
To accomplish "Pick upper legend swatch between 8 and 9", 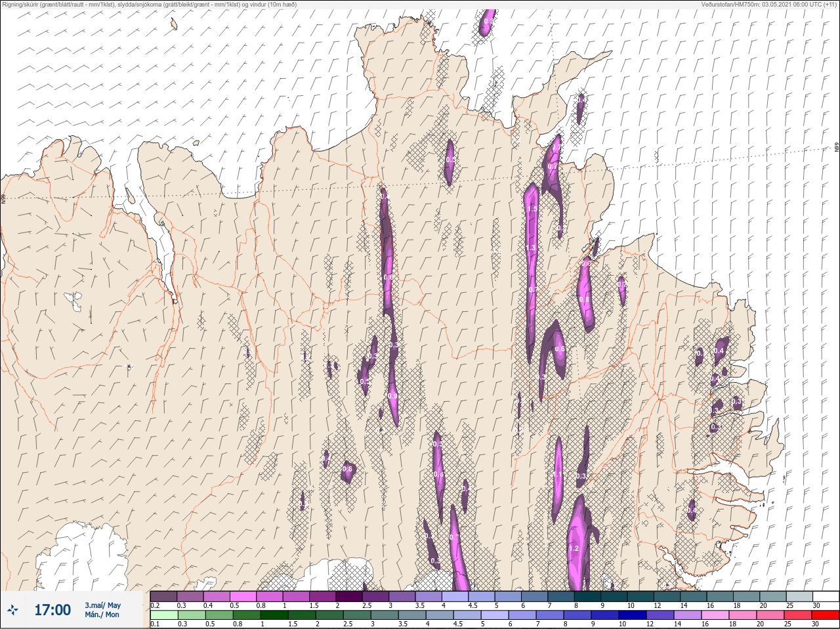I will click(589, 597).
